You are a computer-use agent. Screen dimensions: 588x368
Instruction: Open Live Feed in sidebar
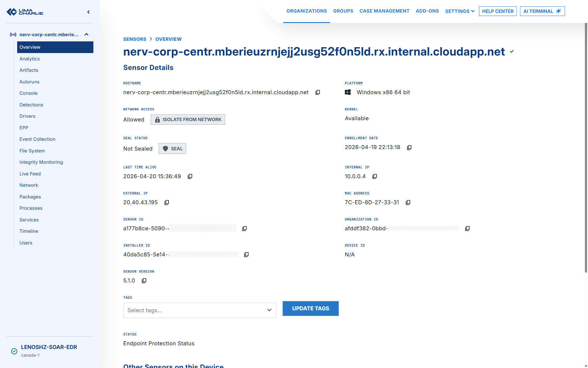(x=30, y=174)
